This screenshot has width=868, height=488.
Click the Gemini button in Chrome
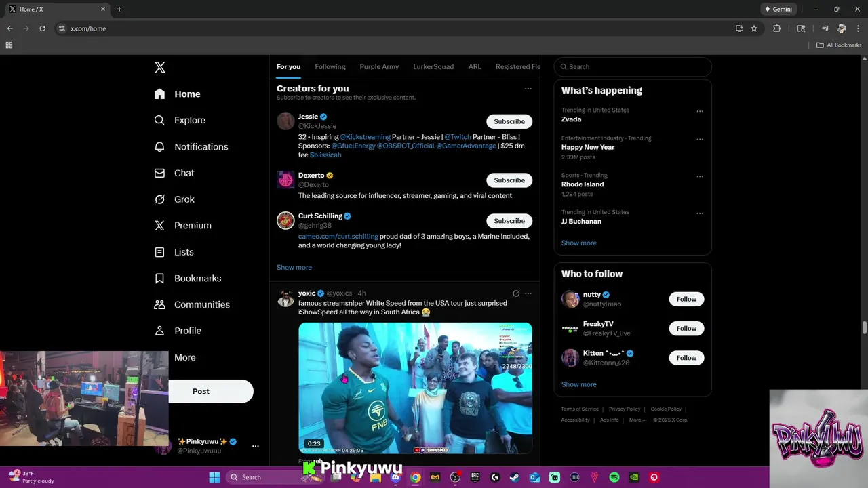tap(778, 9)
